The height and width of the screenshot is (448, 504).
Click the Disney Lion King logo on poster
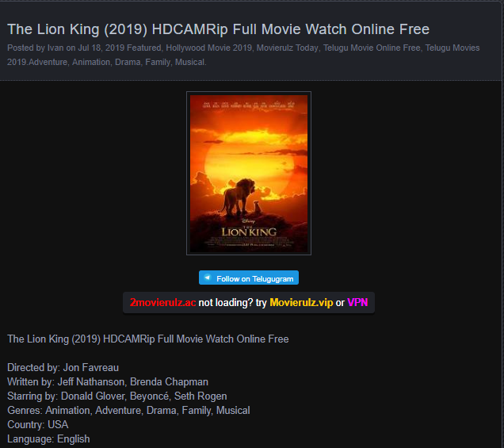point(249,228)
